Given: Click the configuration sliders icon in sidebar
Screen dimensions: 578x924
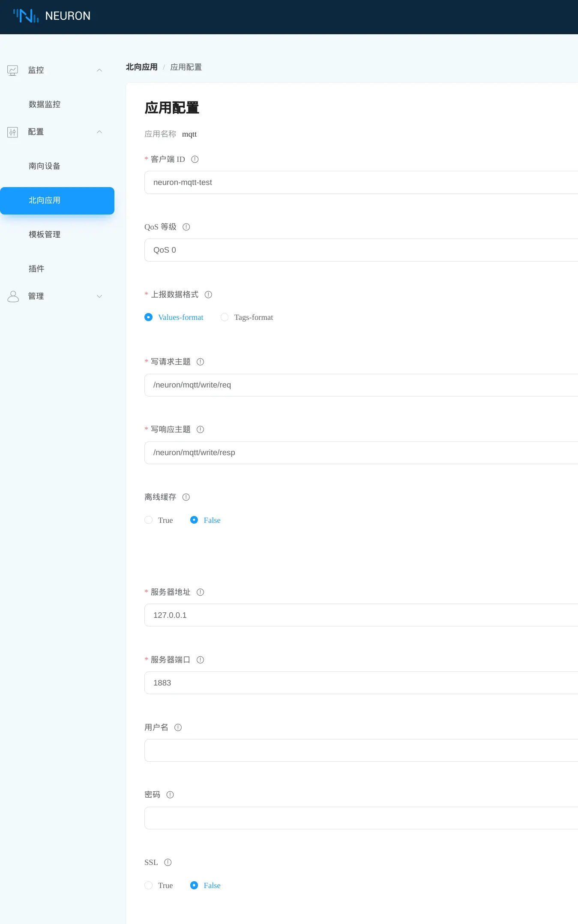Looking at the screenshot, I should pyautogui.click(x=13, y=132).
